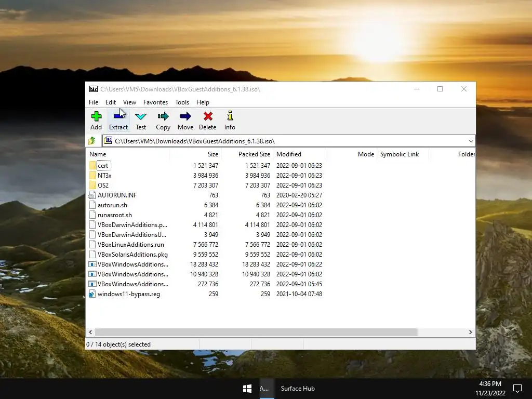The image size is (532, 399).
Task: Go up one folder level icon
Action: pyautogui.click(x=92, y=141)
